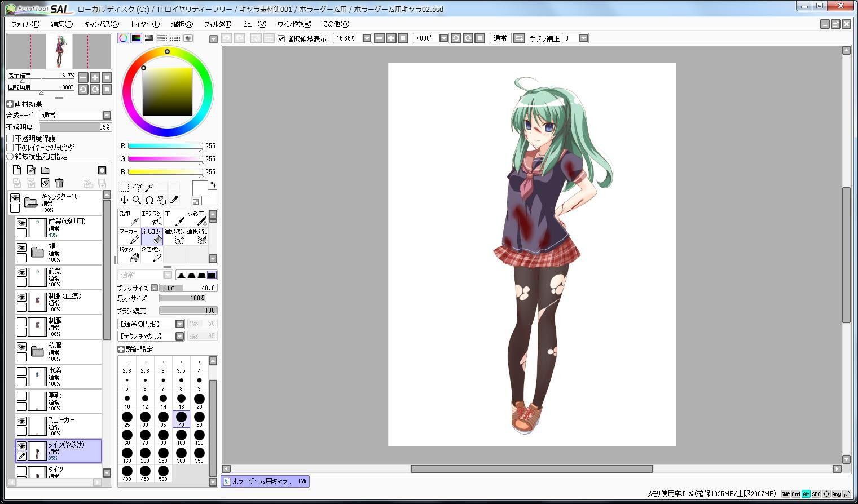Viewport: 858px width, 504px height.
Task: Open the 16.66% zoom level dropdown
Action: 367,38
